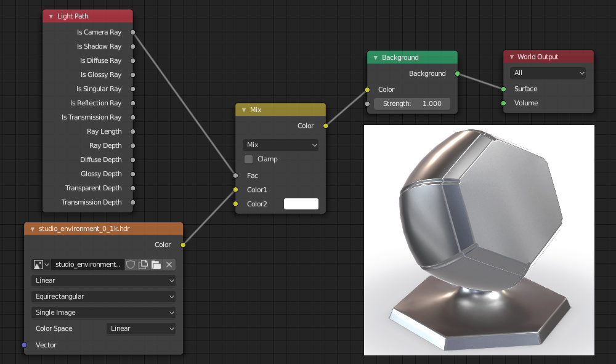The image size is (616, 364).
Task: Click the Is Shadow Ray output socket
Action: (133, 46)
